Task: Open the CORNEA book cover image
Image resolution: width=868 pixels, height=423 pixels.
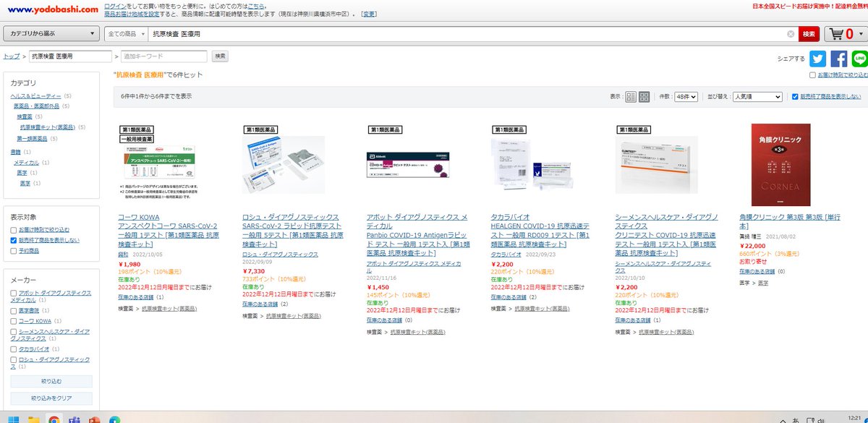Action: 781,165
